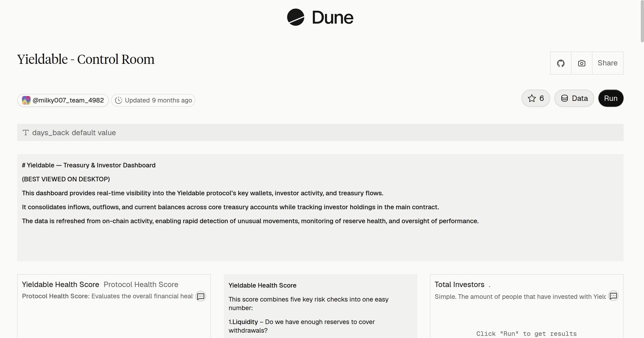This screenshot has height=338, width=644.
Task: Open Yieldable Health Score chart title link
Action: click(x=61, y=284)
